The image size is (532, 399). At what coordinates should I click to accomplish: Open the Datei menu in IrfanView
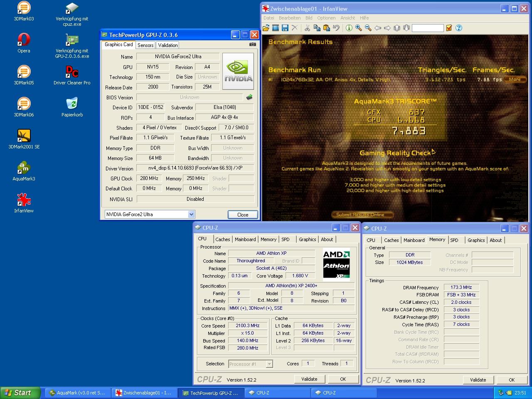click(x=269, y=18)
